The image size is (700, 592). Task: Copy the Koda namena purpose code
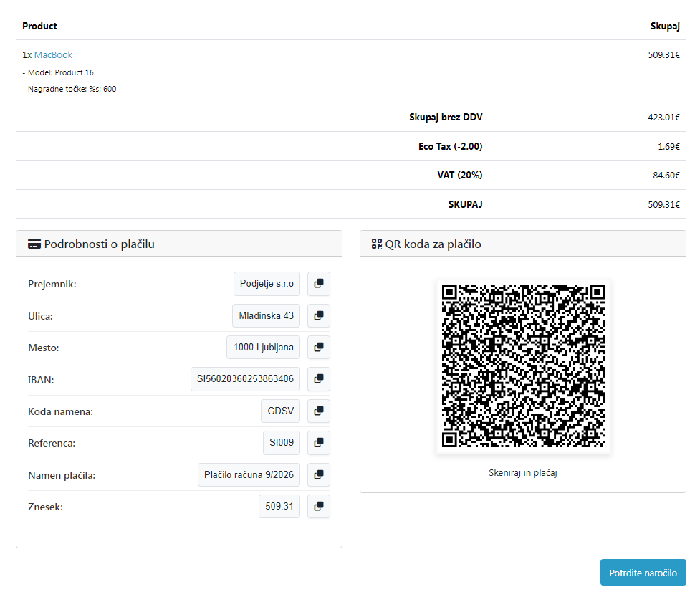[319, 411]
